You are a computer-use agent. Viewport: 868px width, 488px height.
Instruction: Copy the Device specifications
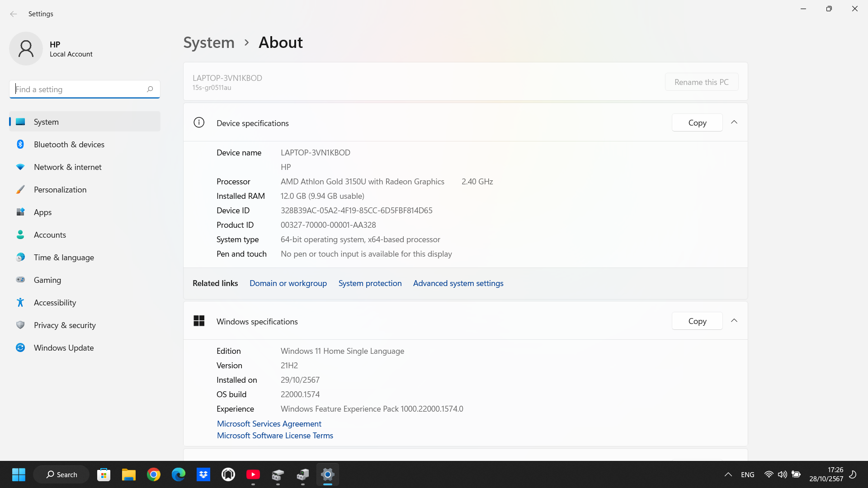pos(697,122)
